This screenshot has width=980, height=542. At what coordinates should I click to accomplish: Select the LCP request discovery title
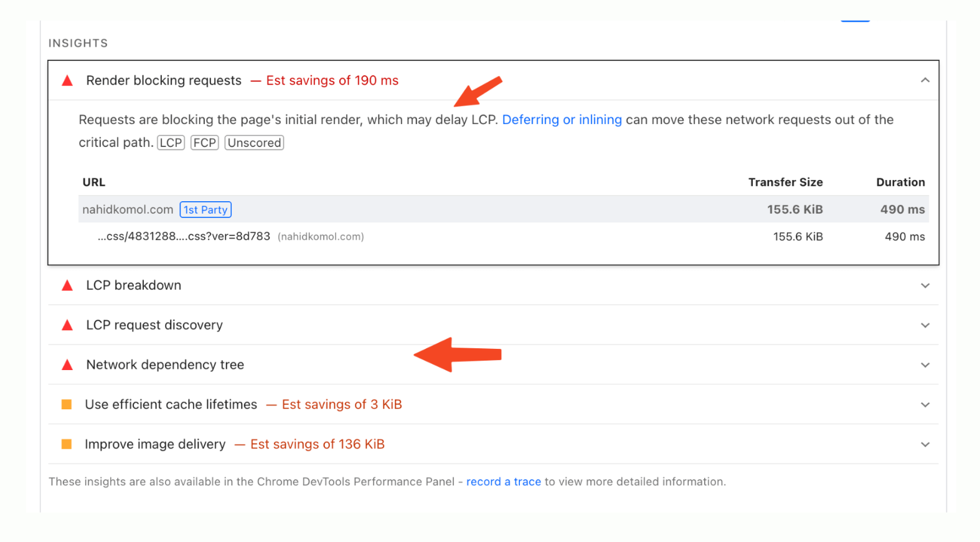154,325
